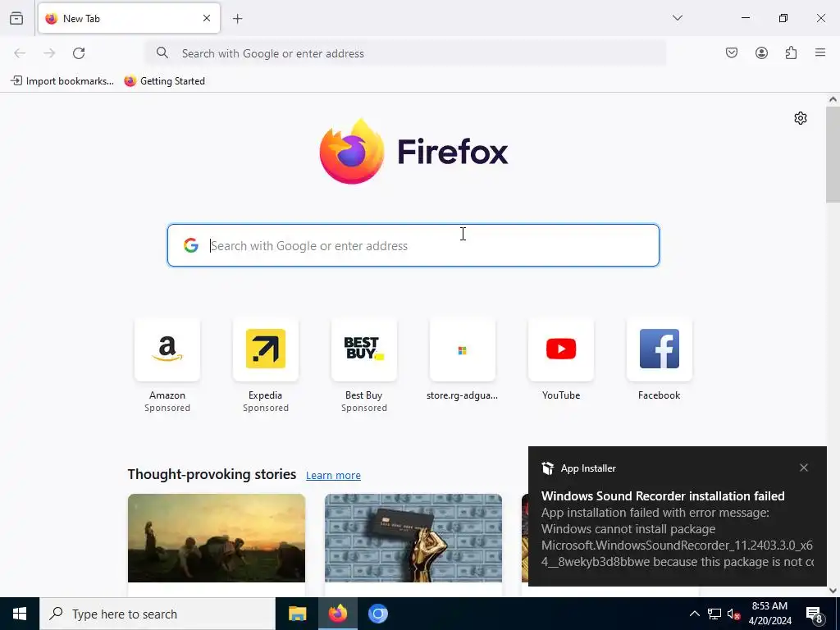Dismiss the App Installer notification
Screen dimensions: 840x630
tap(804, 468)
